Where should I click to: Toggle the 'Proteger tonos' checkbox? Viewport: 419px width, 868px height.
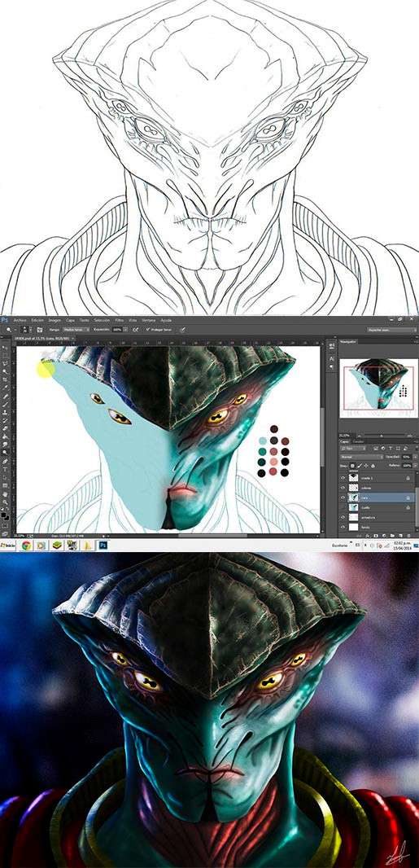147,329
